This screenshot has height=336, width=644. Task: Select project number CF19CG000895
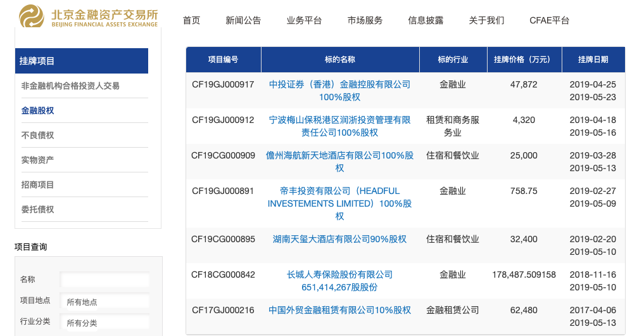coord(223,239)
